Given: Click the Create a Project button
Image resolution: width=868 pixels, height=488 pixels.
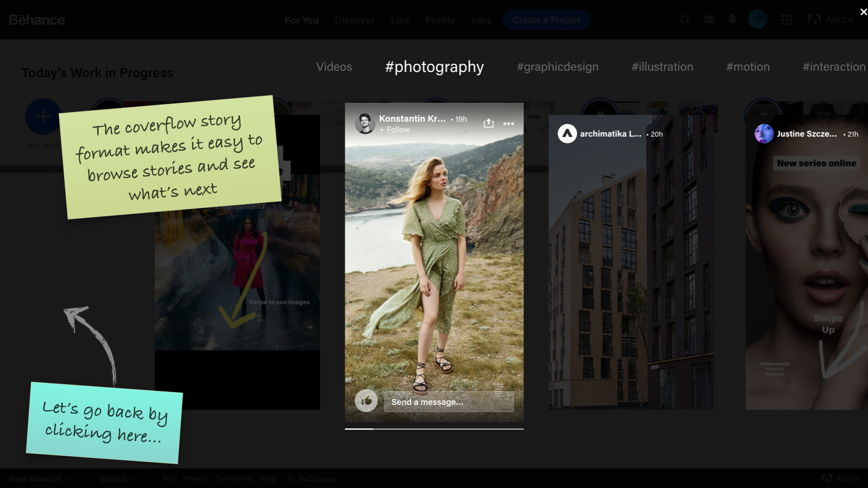Looking at the screenshot, I should (546, 20).
